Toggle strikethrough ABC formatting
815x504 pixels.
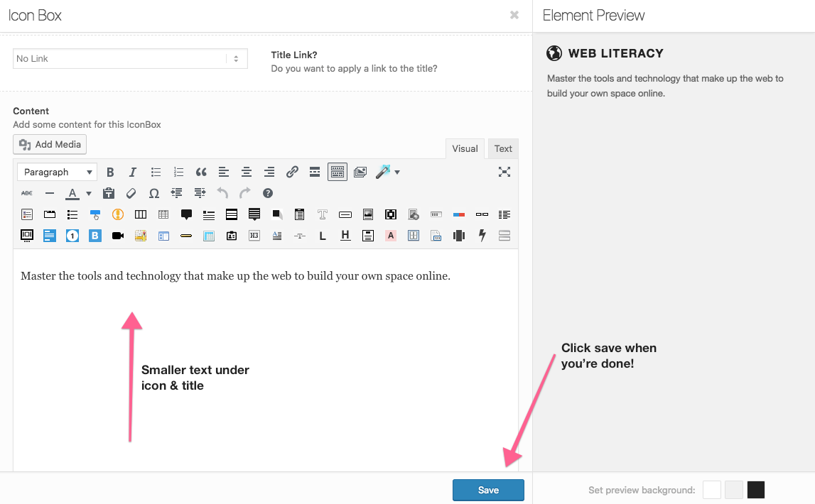[x=27, y=194]
